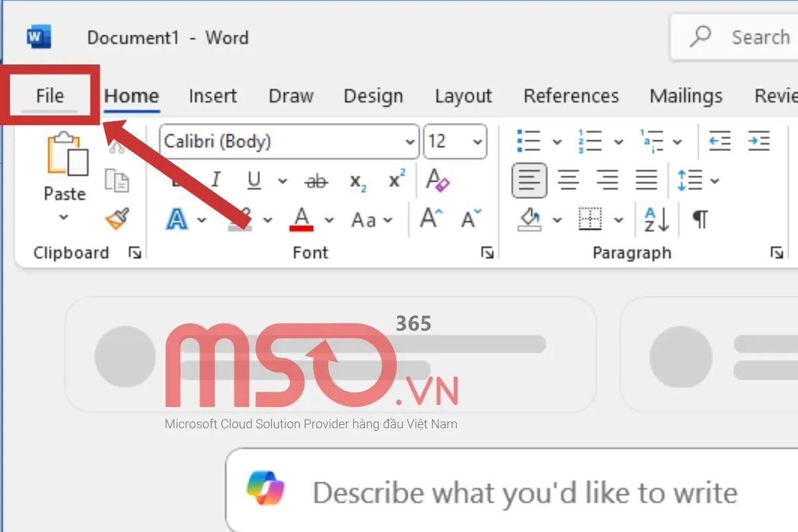
Task: Clear all formatting with eraser icon
Action: [x=438, y=180]
